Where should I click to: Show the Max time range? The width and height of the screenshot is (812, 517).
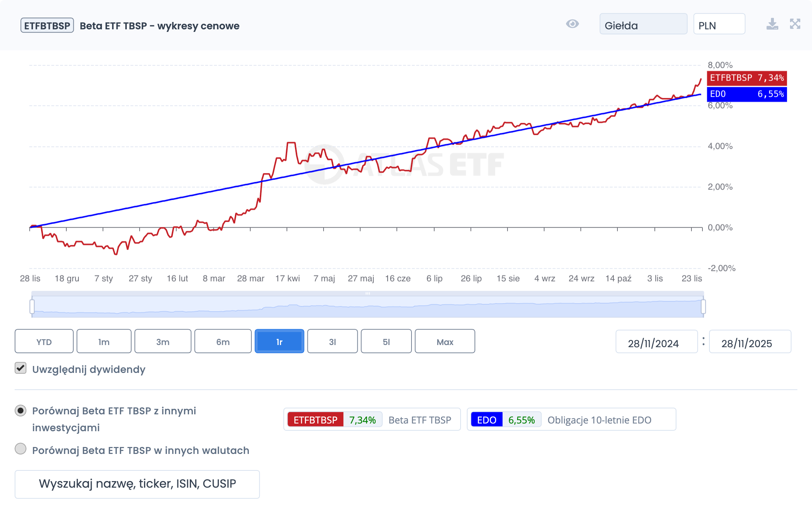click(445, 341)
